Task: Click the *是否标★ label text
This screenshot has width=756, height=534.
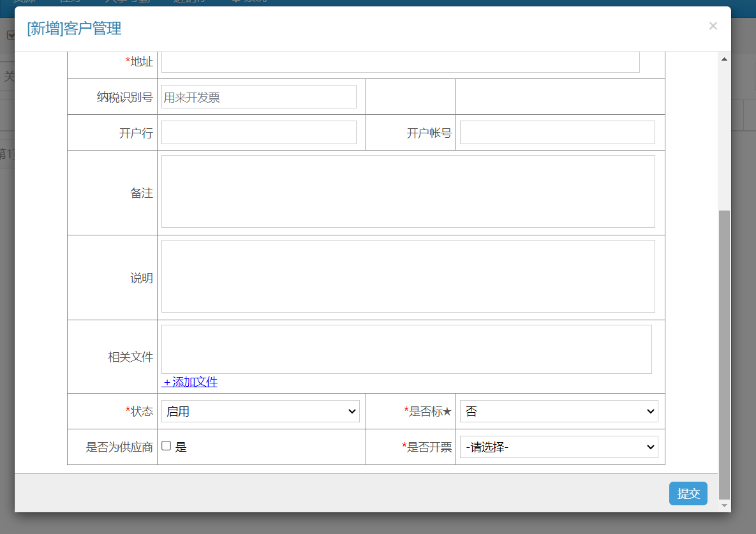Action: point(427,412)
